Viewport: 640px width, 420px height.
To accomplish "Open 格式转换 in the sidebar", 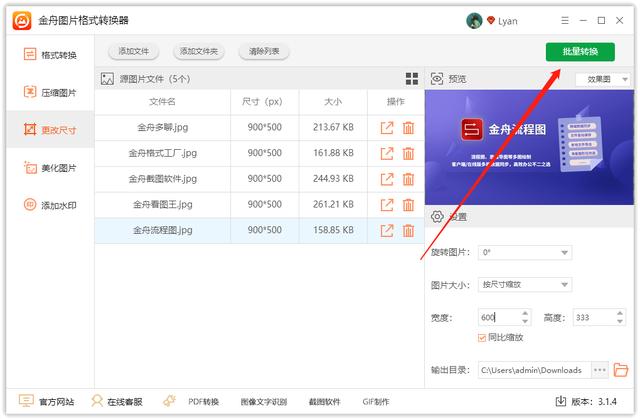I will (x=50, y=55).
